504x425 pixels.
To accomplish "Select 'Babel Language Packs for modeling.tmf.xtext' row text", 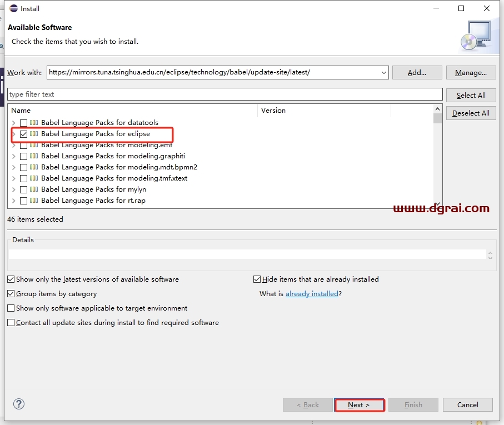I will point(114,178).
